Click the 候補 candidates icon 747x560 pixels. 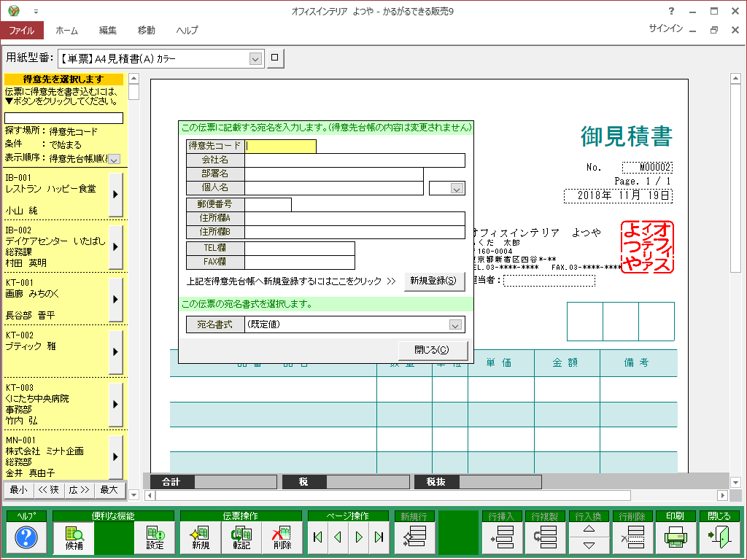[74, 538]
